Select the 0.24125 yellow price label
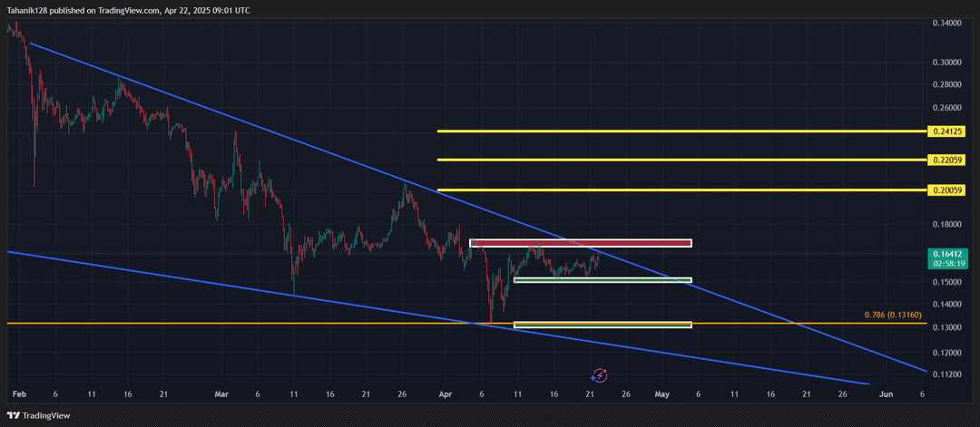The image size is (980, 427). [x=946, y=131]
